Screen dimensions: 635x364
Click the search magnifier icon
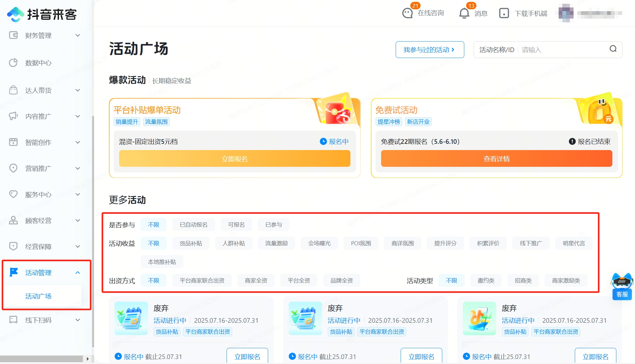click(613, 49)
